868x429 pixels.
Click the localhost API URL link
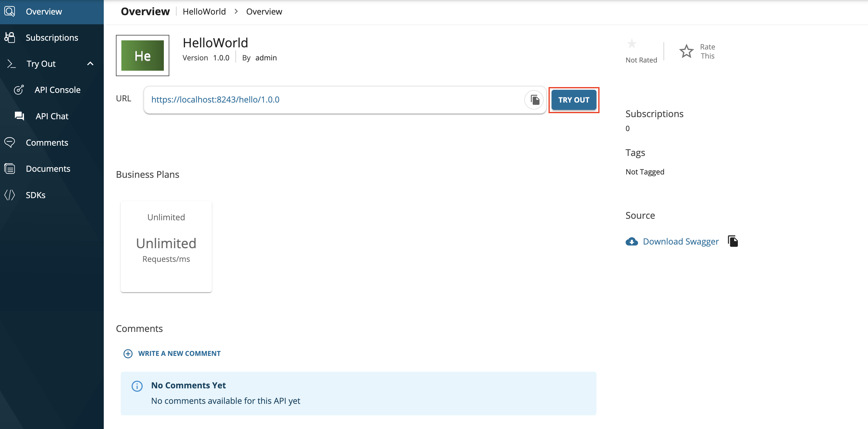(215, 100)
